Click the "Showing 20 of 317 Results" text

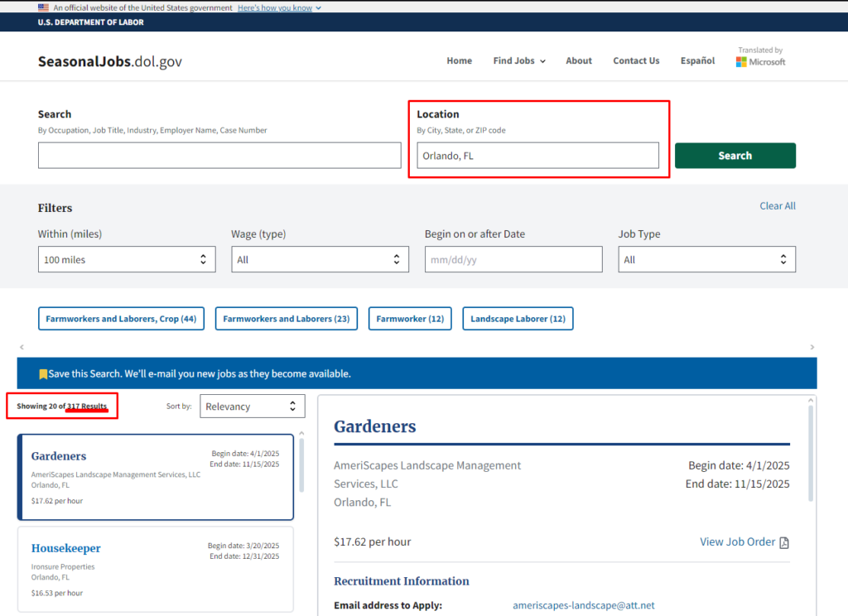pyautogui.click(x=61, y=407)
